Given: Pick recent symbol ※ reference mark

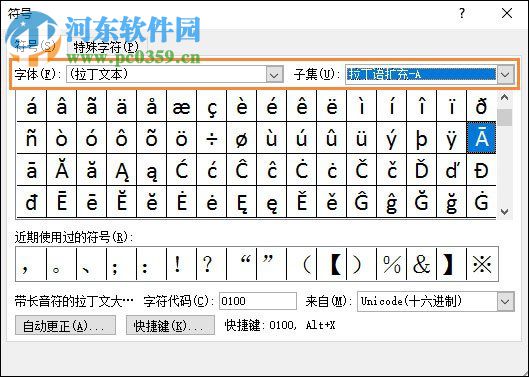Looking at the screenshot, I should (x=482, y=264).
